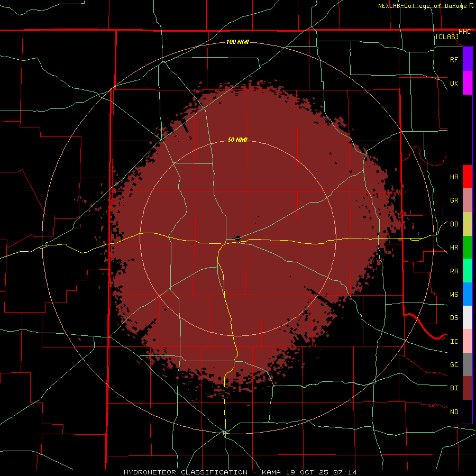Click the GR pink legend swatch
The height and width of the screenshot is (476, 476).
point(467,200)
